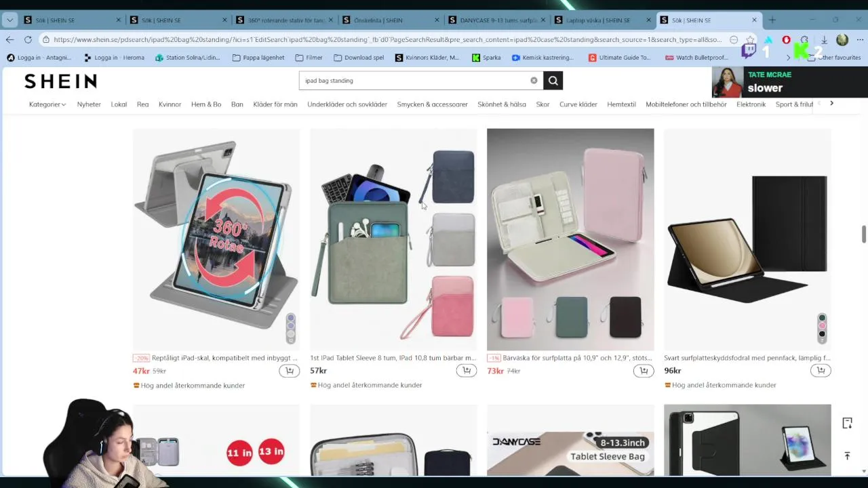
Task: Open the Sparka bookmark
Action: 486,58
